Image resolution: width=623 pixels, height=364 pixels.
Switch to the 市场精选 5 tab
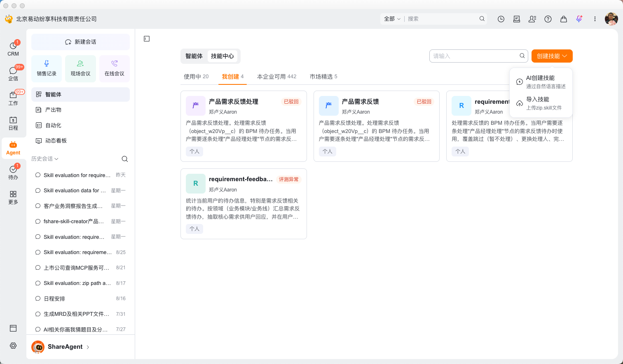click(x=323, y=77)
